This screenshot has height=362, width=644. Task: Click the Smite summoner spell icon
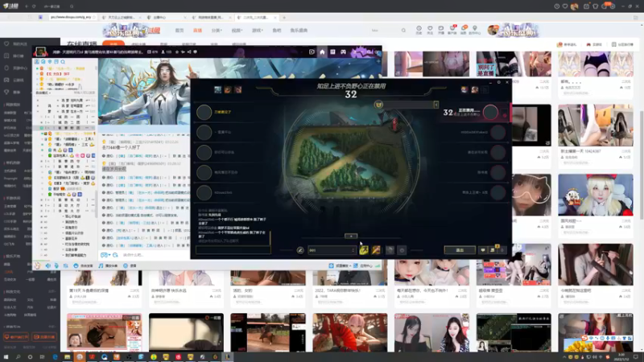click(x=376, y=250)
